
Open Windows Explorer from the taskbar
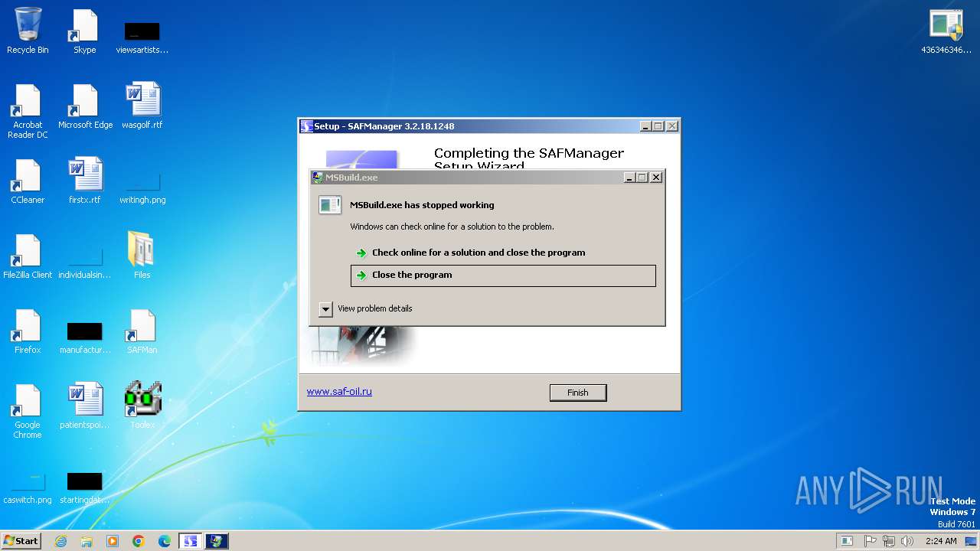87,541
